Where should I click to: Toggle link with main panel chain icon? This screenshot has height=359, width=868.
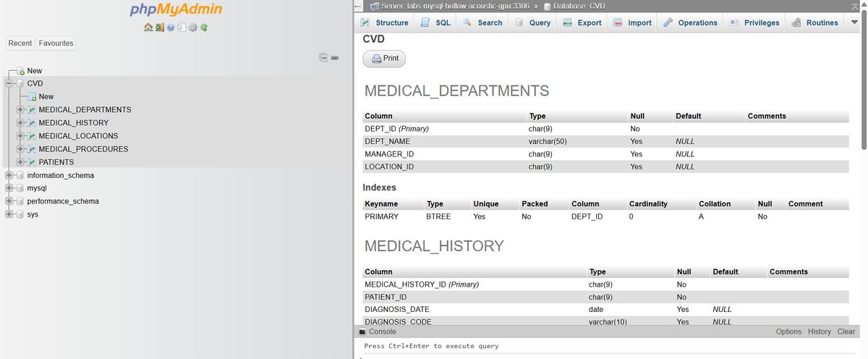[x=335, y=58]
